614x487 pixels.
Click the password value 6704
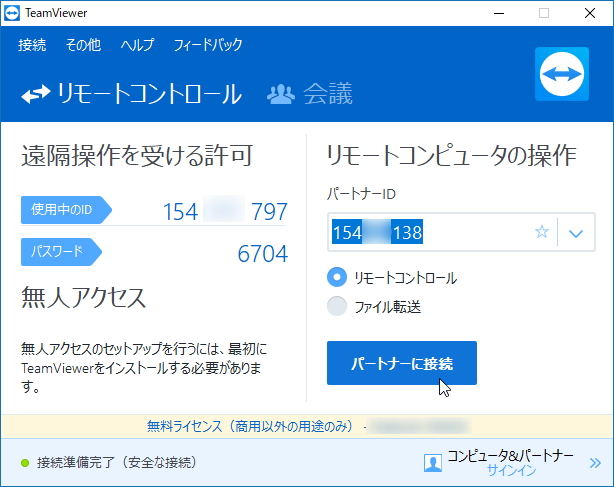coord(263,254)
